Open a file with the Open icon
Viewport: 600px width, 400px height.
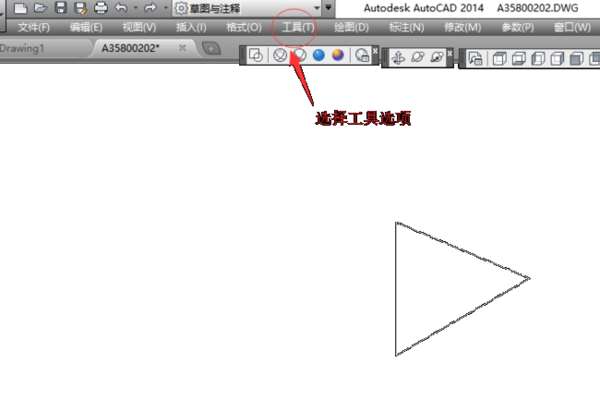click(40, 8)
